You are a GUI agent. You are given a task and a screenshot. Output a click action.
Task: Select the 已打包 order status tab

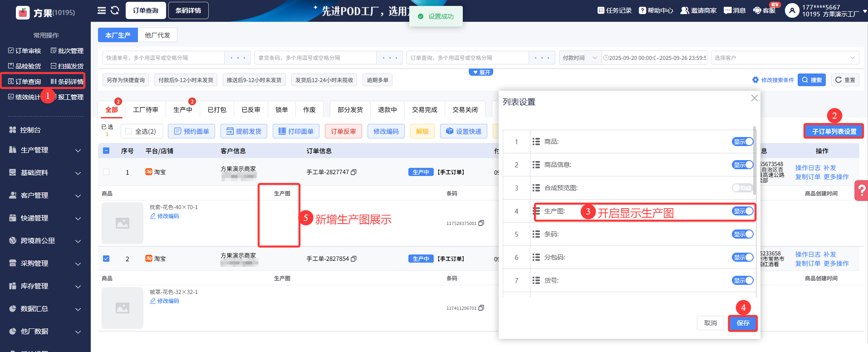point(216,110)
